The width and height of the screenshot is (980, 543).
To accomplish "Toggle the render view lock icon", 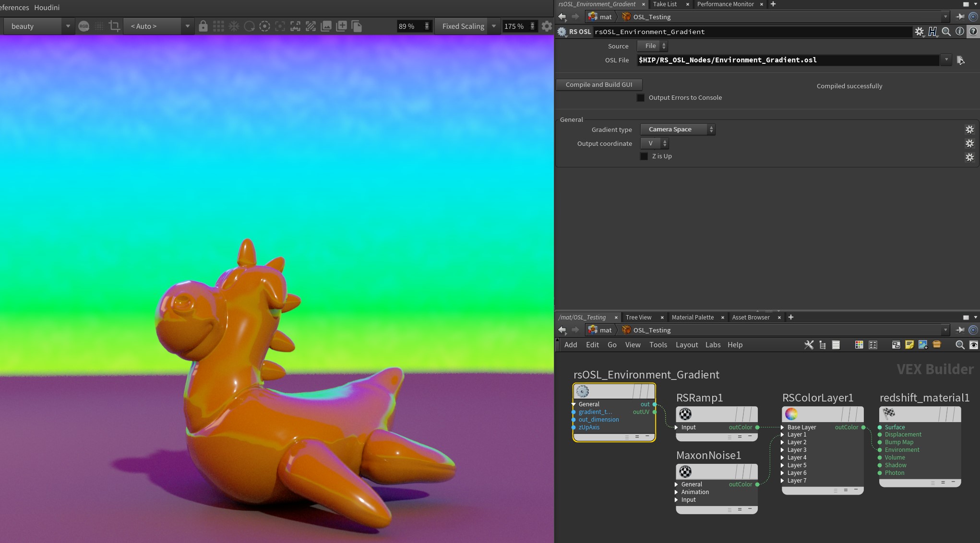I will tap(203, 26).
